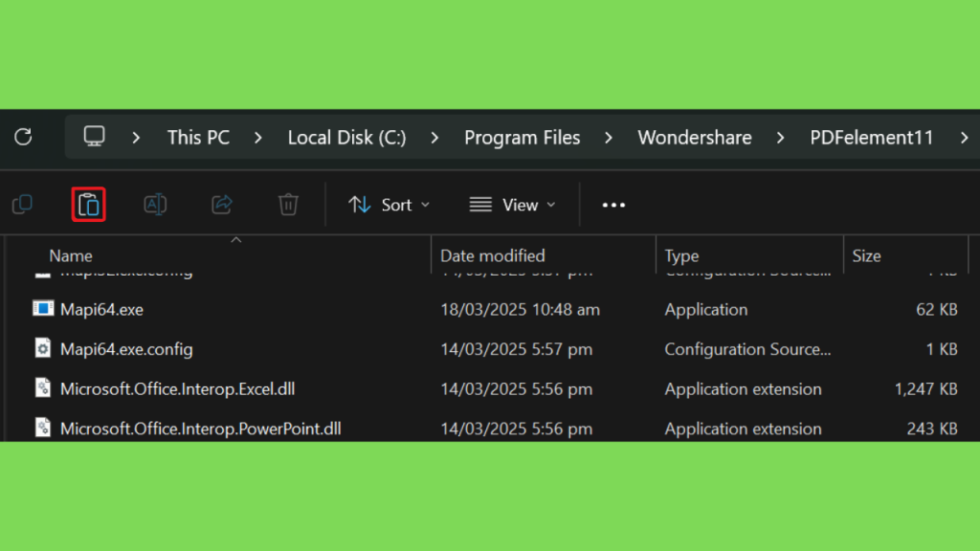Screen dimensions: 980x551
Task: Click the date 14/03/2025 5:57 pm for Mapi64.exe.config
Action: coord(516,349)
